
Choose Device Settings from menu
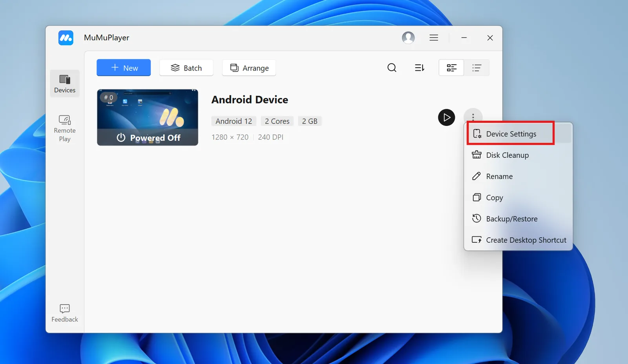[x=518, y=134]
